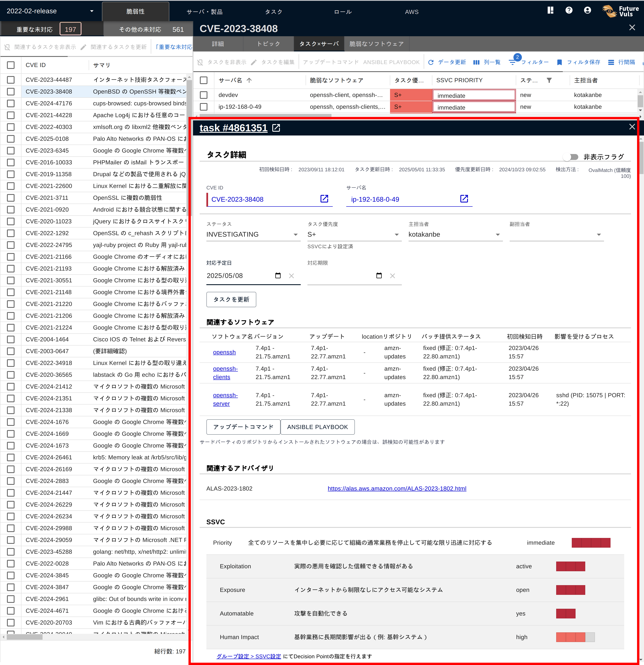Click the Automatable yes indicator bar
644x665 pixels.
(x=566, y=613)
